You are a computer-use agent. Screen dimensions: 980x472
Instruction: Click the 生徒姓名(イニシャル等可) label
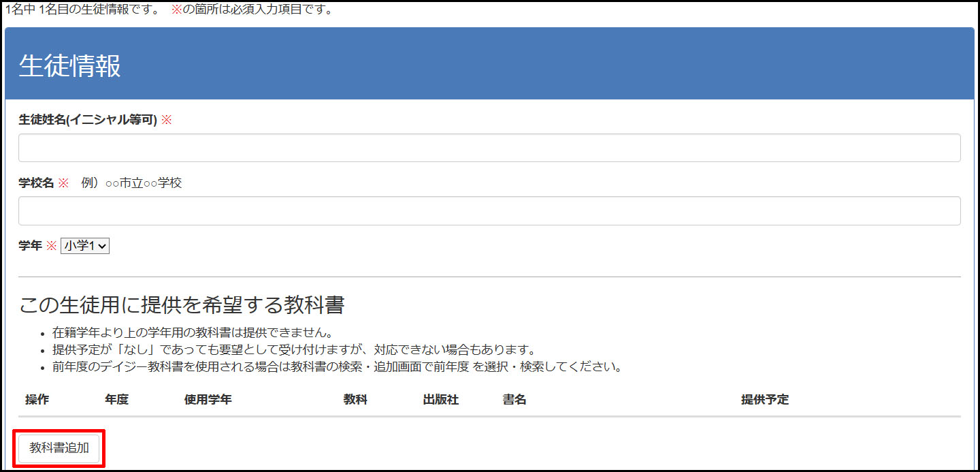coord(88,120)
